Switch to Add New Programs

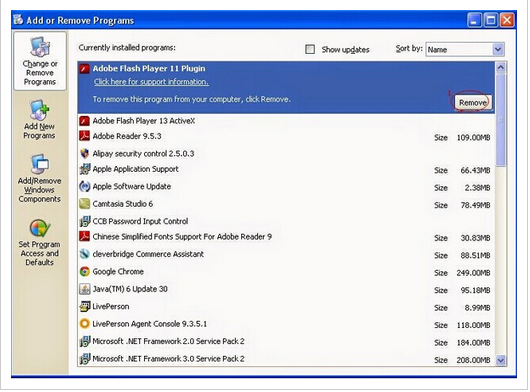click(39, 120)
